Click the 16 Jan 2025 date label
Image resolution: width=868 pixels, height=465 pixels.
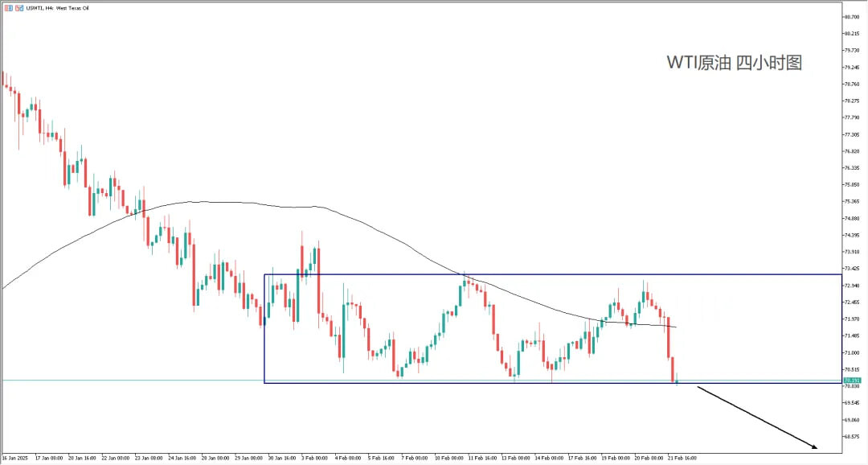tap(15, 458)
